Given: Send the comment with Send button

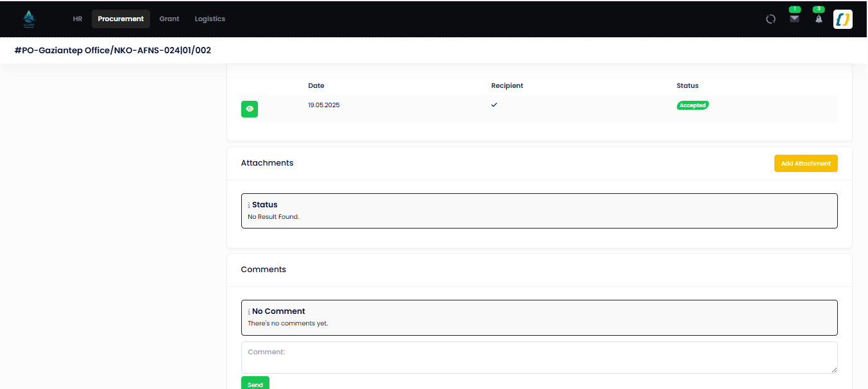Looking at the screenshot, I should coord(255,383).
